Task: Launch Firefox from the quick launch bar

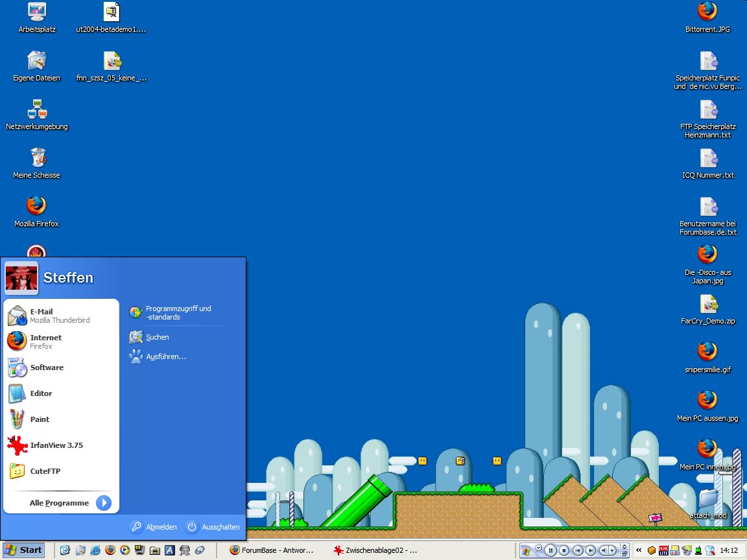Action: pyautogui.click(x=110, y=550)
